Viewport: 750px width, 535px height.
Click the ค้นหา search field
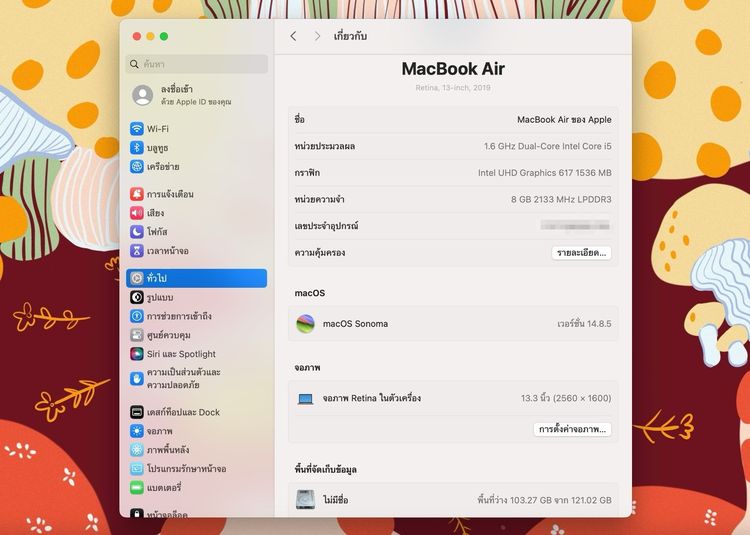[x=197, y=64]
